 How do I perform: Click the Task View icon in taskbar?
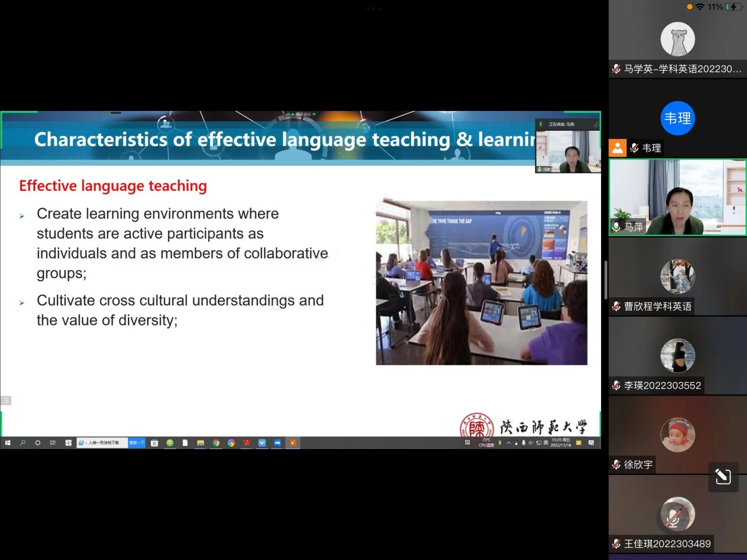(x=52, y=443)
